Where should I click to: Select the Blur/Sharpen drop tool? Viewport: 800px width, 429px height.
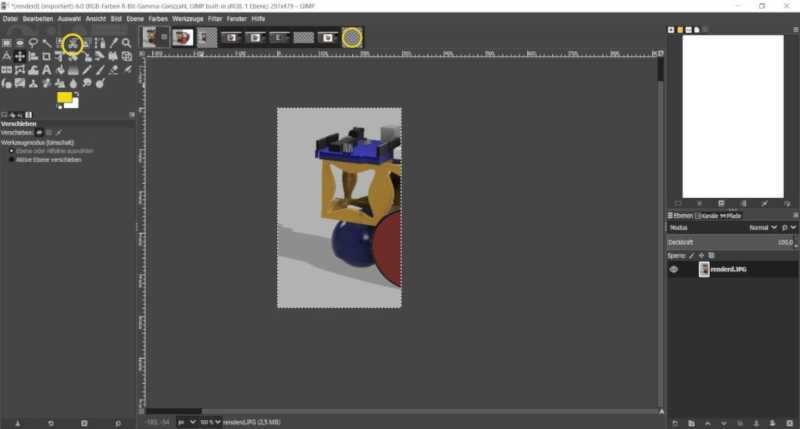(73, 83)
